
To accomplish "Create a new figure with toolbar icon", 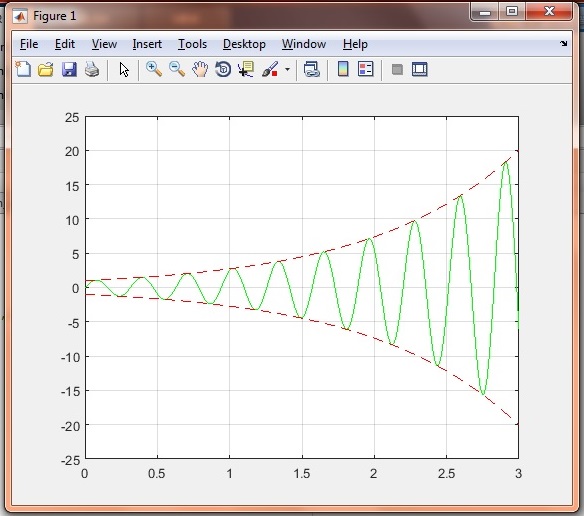I will 23,69.
